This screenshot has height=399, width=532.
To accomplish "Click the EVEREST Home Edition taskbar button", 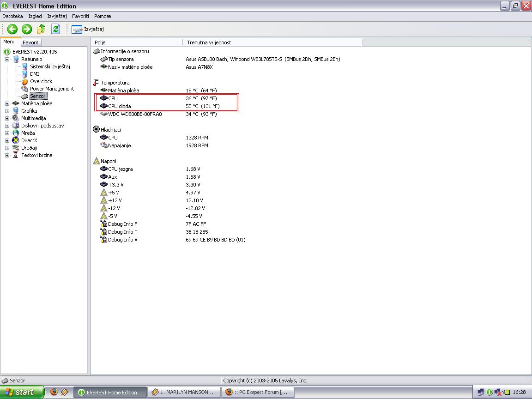I will tap(110, 392).
